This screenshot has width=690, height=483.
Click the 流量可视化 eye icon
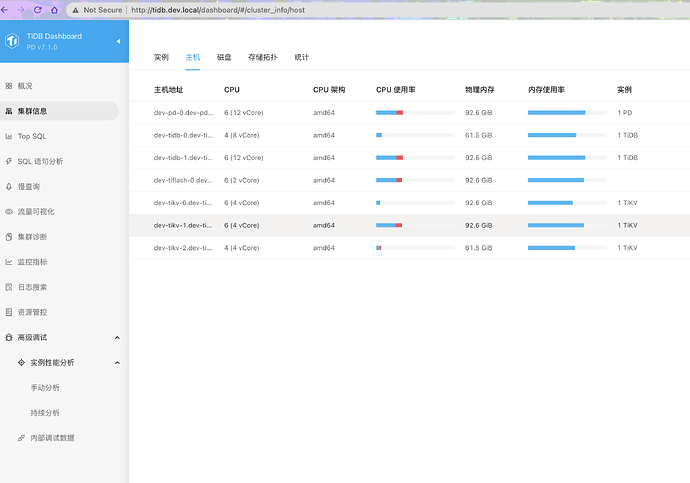click(x=9, y=212)
